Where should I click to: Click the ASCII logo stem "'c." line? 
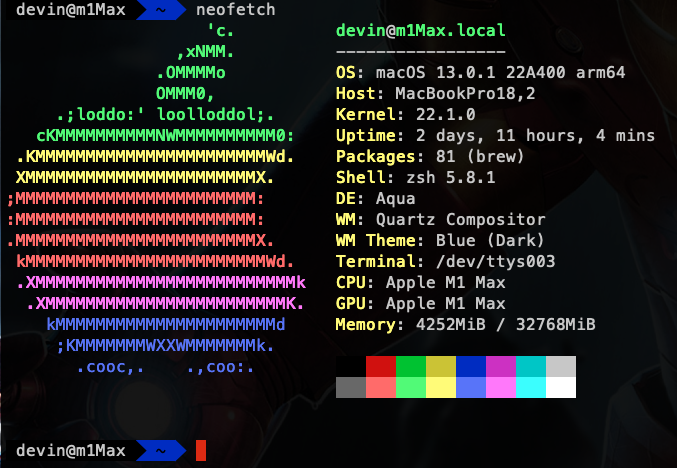[x=221, y=31]
